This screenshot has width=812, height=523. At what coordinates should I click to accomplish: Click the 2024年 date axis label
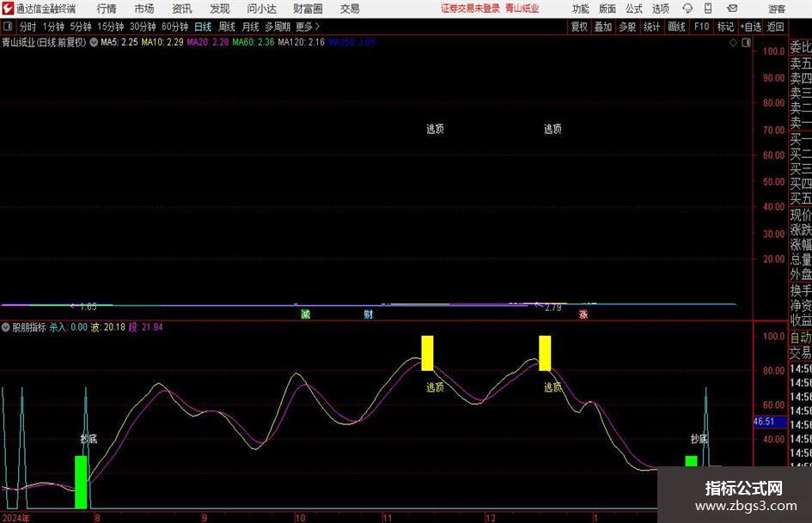coord(15,518)
